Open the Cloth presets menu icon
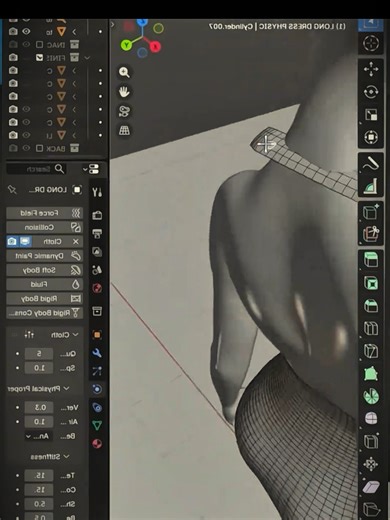The image size is (390, 520). click(x=29, y=334)
